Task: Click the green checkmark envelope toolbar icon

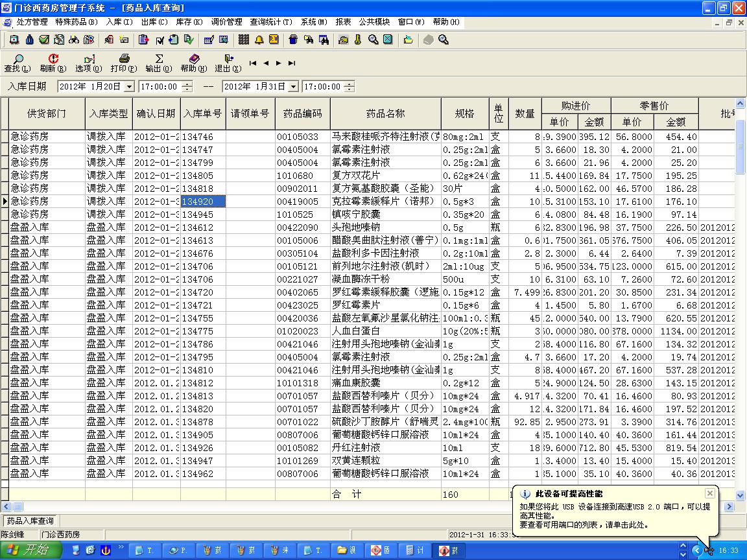Action: (44, 40)
